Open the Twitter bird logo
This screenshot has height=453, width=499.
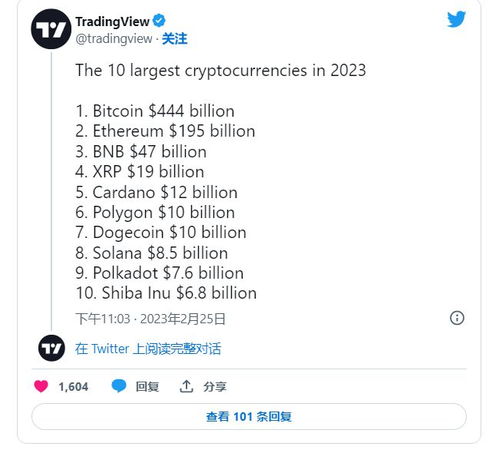(456, 19)
